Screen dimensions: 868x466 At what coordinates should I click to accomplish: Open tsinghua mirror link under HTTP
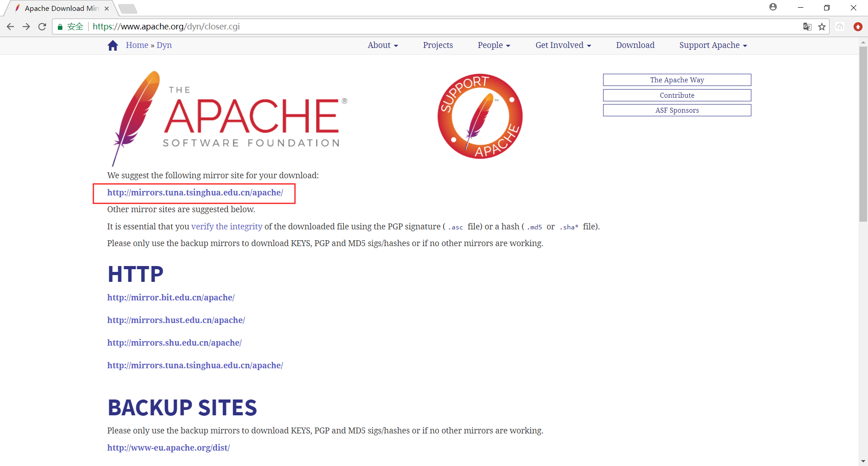coord(195,366)
